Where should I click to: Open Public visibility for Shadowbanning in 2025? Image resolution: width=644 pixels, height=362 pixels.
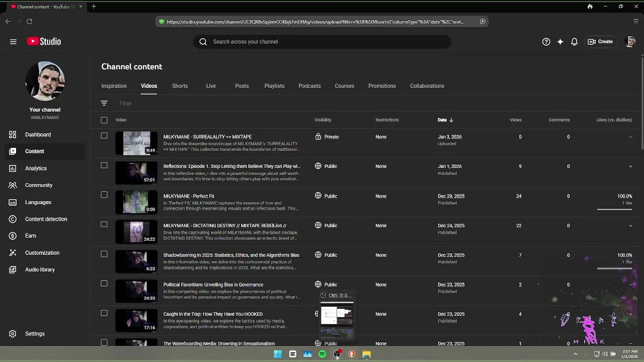[326, 255]
